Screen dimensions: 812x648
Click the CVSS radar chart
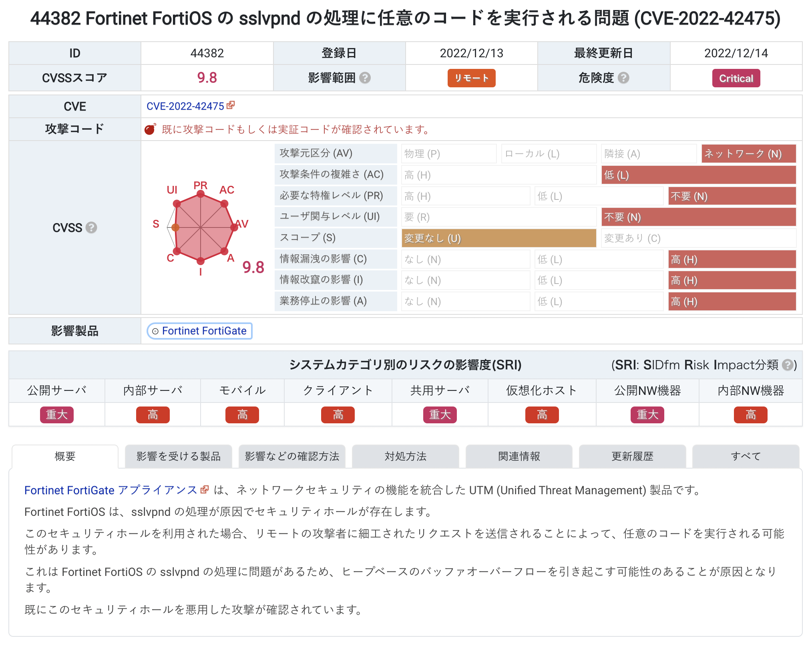coord(201,228)
